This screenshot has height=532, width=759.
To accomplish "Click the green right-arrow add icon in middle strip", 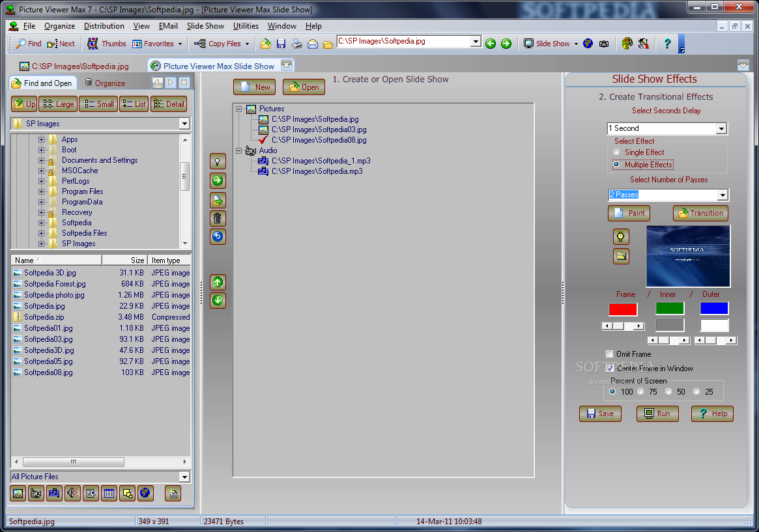I will coord(218,180).
